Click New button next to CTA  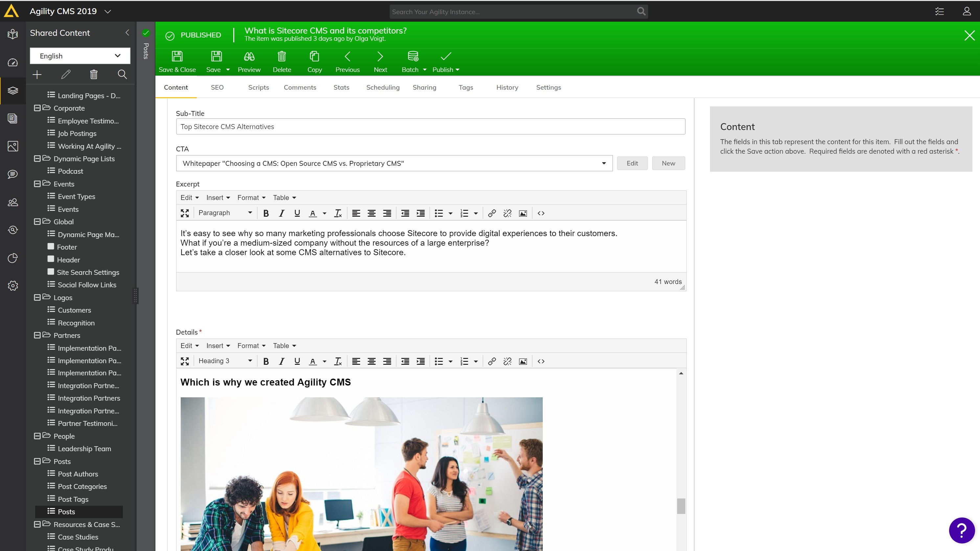(x=669, y=163)
